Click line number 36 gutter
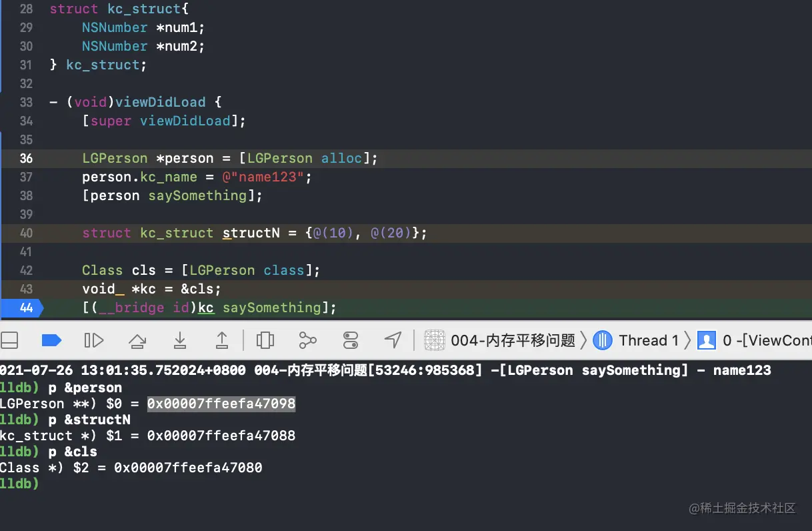Viewport: 812px width, 531px height. pyautogui.click(x=26, y=158)
